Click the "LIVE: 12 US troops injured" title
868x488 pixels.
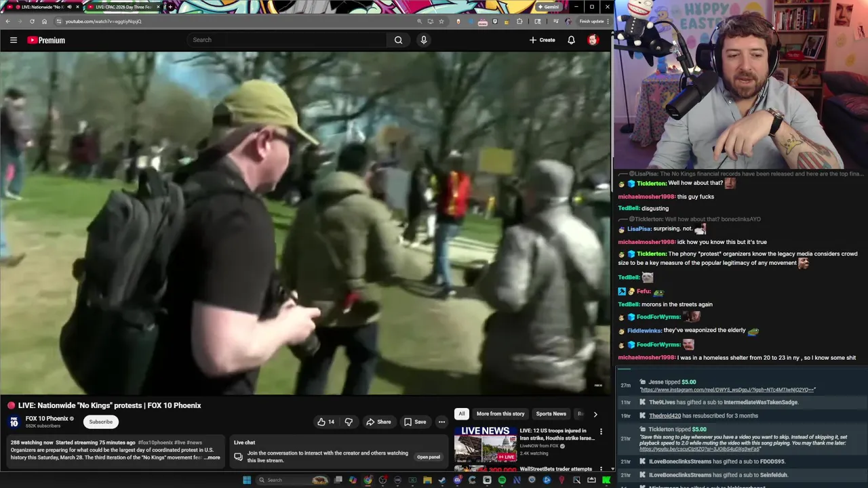pyautogui.click(x=557, y=434)
